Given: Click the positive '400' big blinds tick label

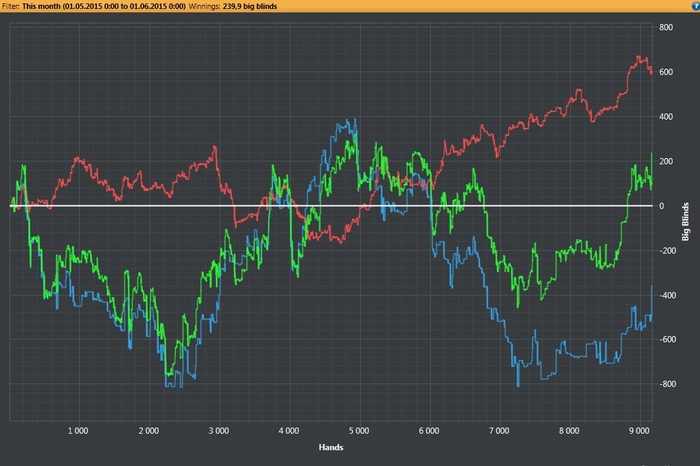Looking at the screenshot, I should pos(666,116).
